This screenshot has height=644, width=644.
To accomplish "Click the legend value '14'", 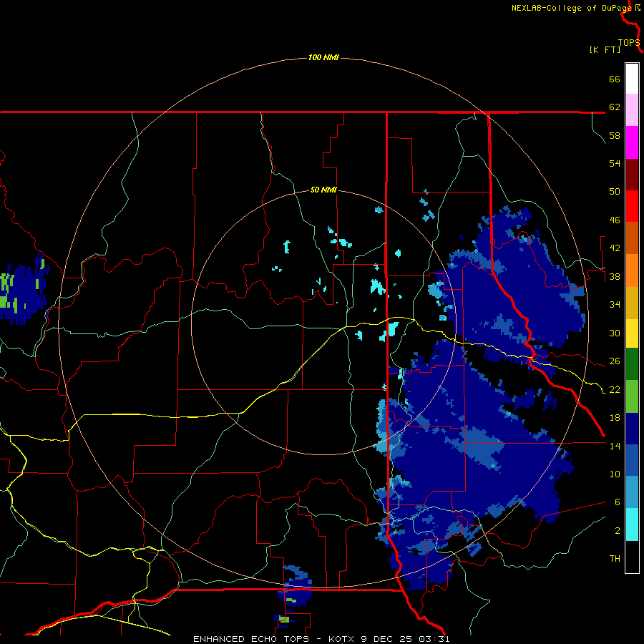I will click(615, 446).
